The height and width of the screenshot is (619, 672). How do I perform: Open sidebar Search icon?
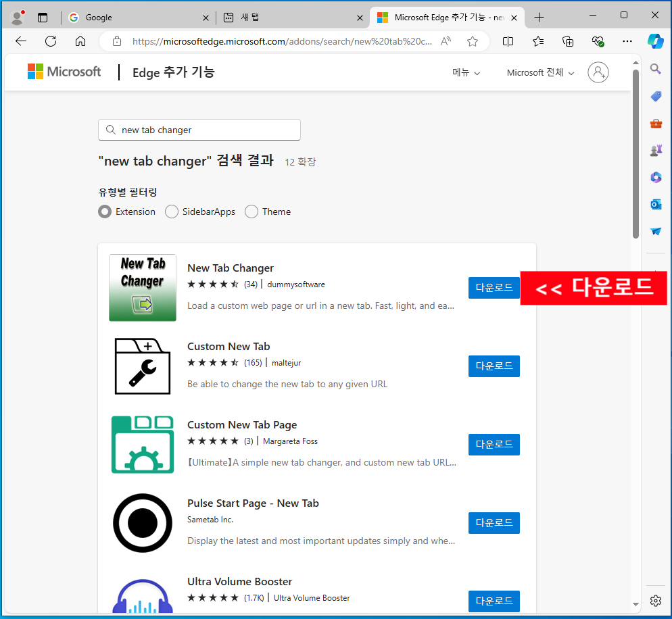click(655, 68)
